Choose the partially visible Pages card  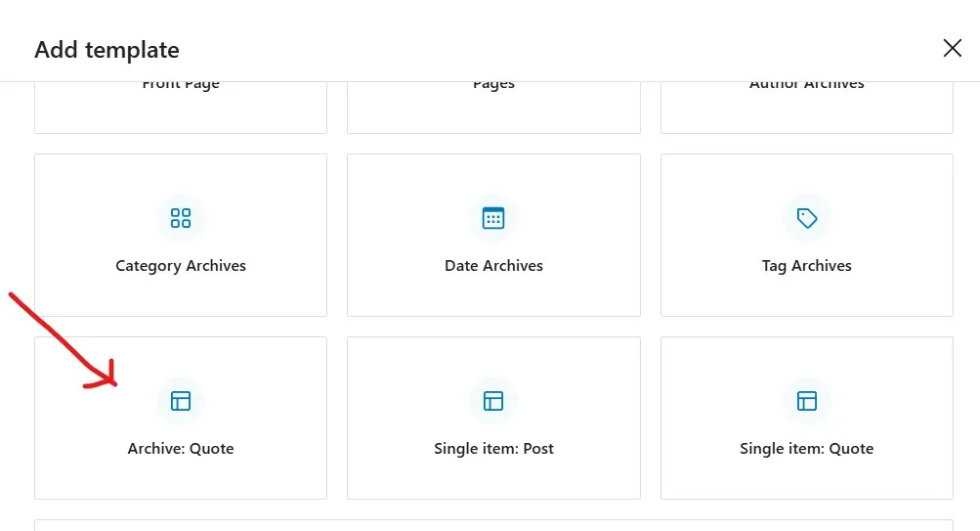(x=493, y=107)
